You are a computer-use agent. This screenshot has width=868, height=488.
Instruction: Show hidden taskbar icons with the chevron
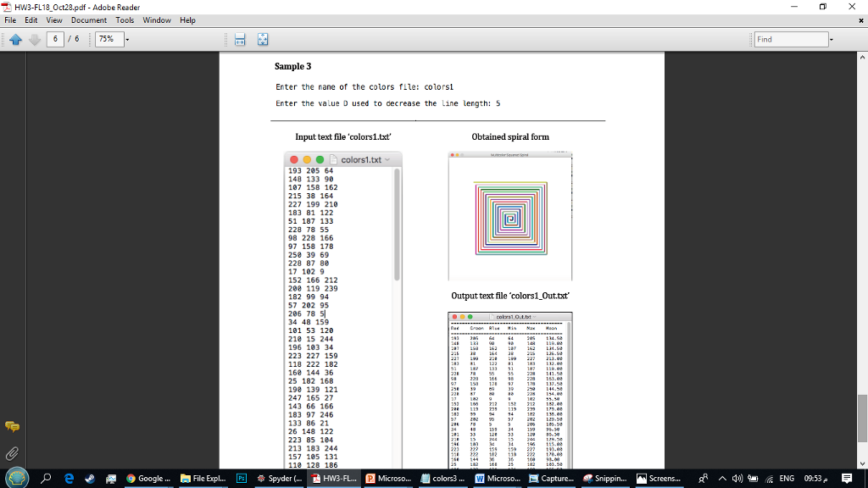point(721,478)
